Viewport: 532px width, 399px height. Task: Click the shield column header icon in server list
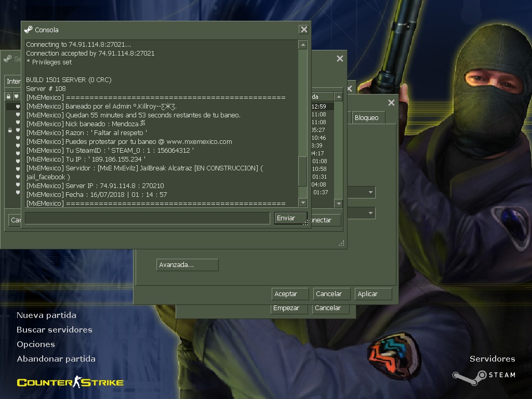[16, 96]
